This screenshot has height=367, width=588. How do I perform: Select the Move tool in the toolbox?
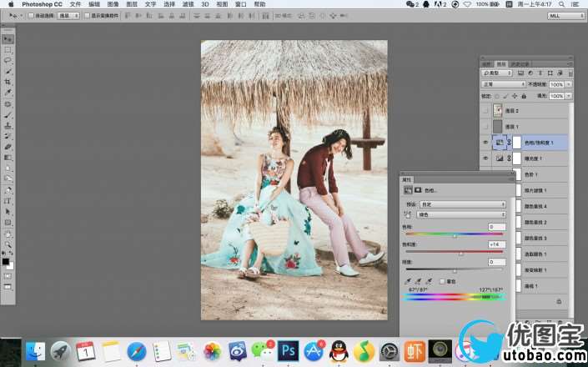tap(8, 39)
